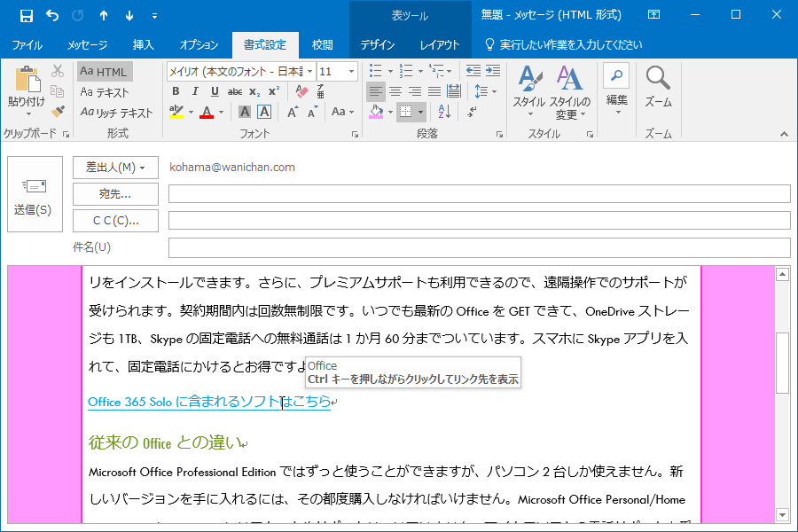The height and width of the screenshot is (532, 798).
Task: Toggle strikethrough formatting
Action: (235, 91)
